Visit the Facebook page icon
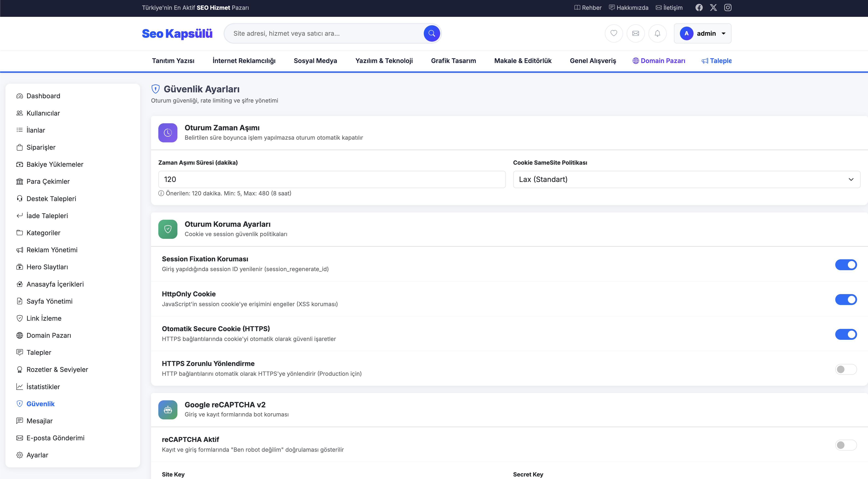 pos(699,8)
